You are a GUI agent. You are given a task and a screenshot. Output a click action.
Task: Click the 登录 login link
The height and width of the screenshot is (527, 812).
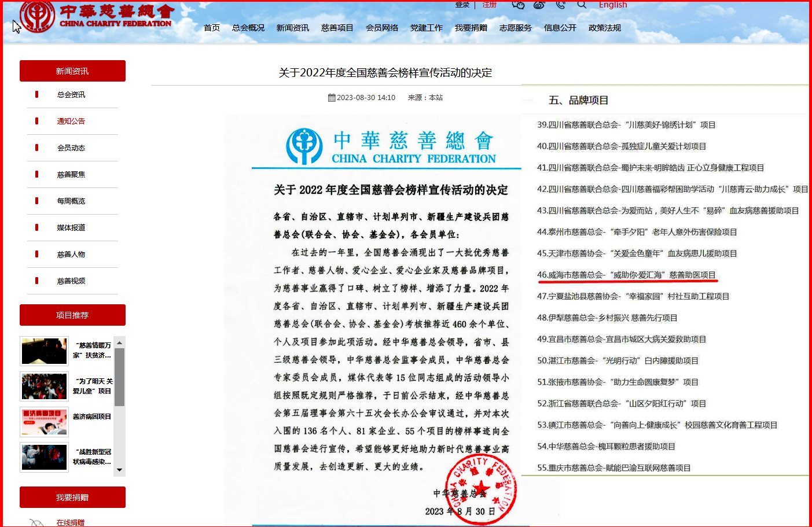click(462, 5)
